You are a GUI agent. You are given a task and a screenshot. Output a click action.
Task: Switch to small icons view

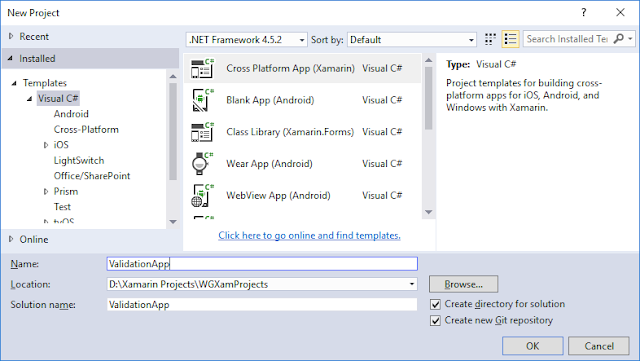pyautogui.click(x=490, y=39)
